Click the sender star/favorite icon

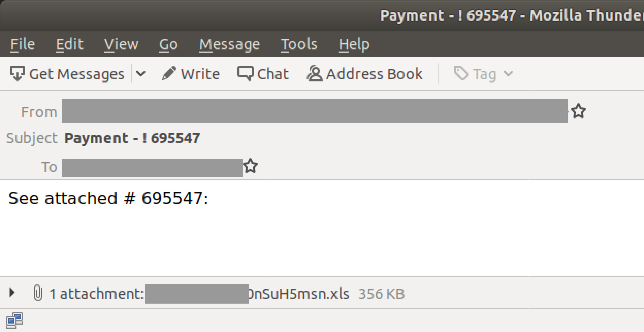click(578, 111)
